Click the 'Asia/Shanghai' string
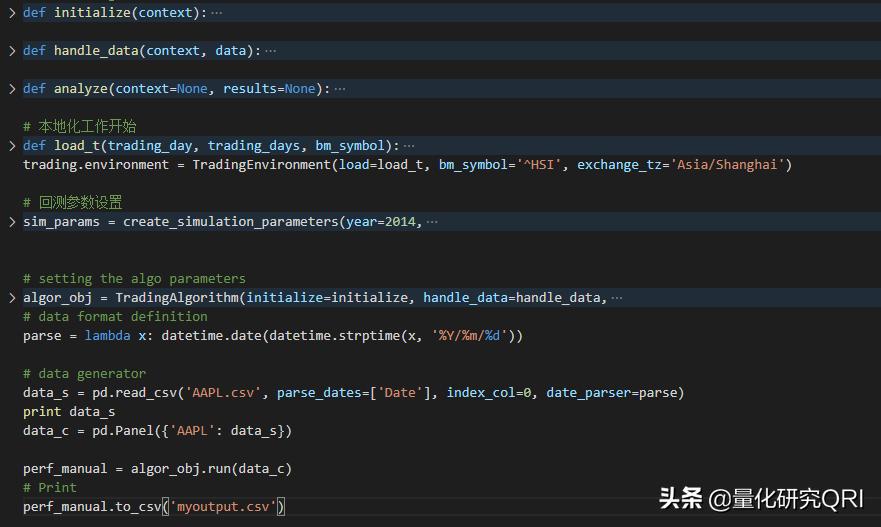 click(x=727, y=165)
